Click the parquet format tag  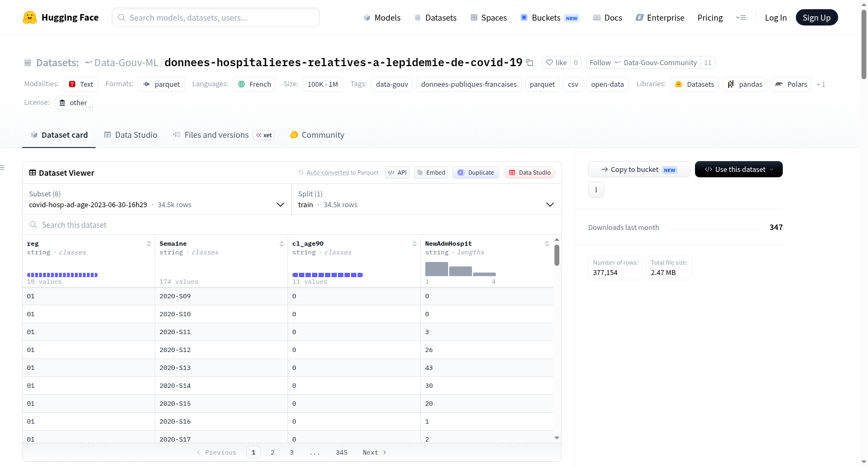click(x=162, y=84)
